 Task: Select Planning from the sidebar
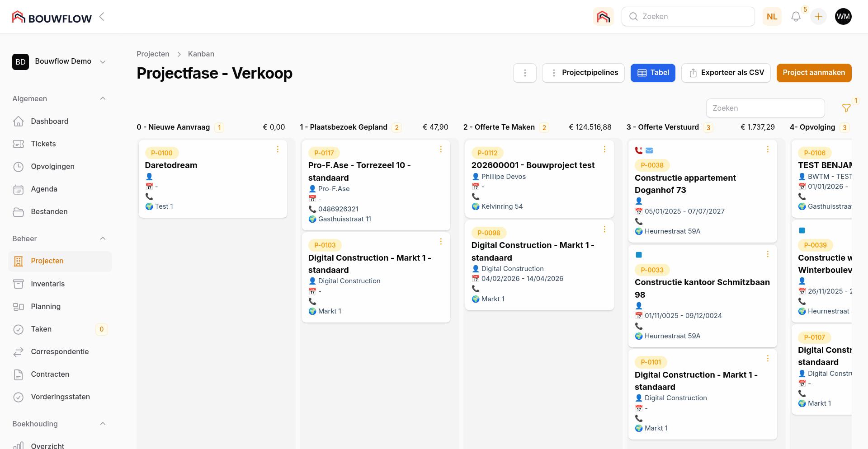45,306
